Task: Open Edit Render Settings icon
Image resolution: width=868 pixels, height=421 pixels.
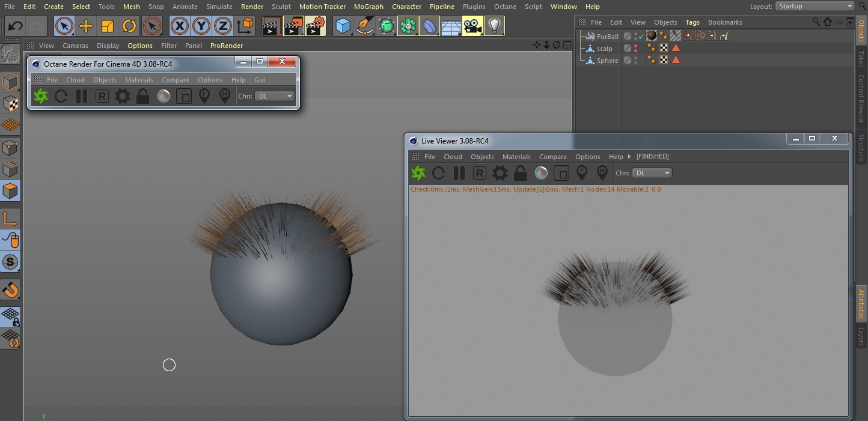Action: [315, 26]
